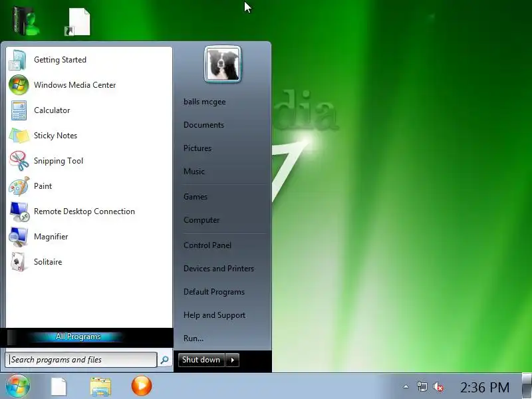Launch Getting Started by its label
The width and height of the screenshot is (532, 399).
coord(60,60)
